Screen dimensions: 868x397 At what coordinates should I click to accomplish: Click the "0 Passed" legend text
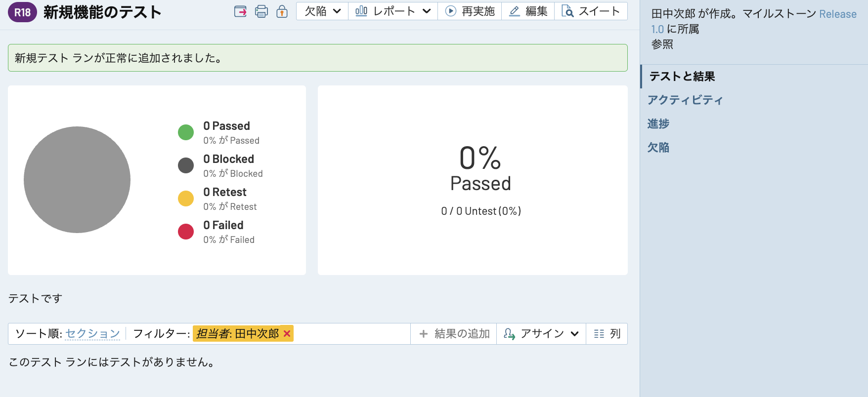coord(227,126)
